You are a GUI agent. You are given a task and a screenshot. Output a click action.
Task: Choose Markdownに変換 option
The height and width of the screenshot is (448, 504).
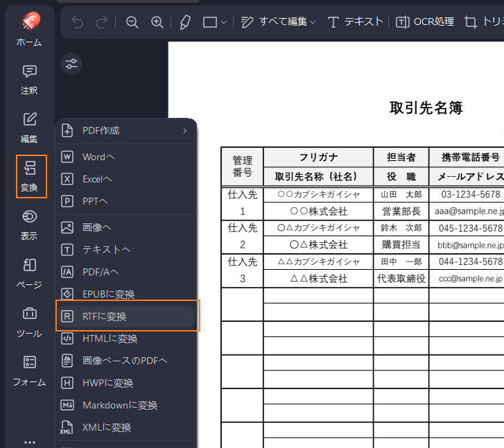click(126, 405)
